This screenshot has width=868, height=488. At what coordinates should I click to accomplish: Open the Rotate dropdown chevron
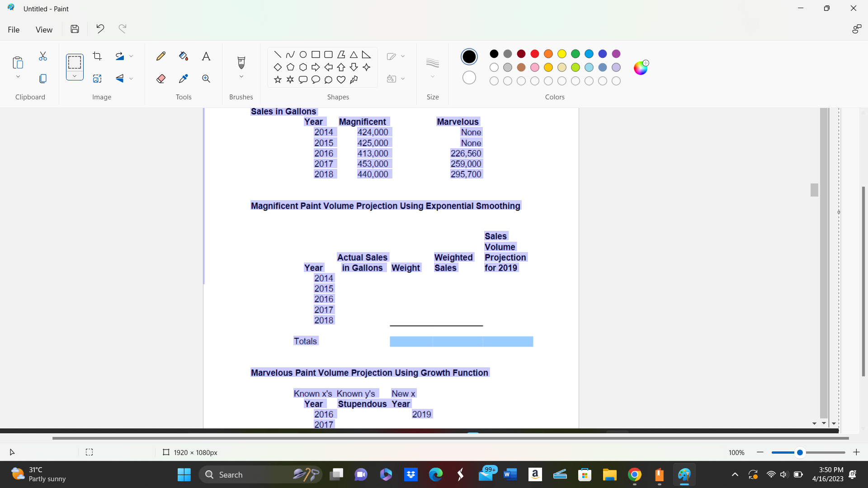pyautogui.click(x=131, y=56)
